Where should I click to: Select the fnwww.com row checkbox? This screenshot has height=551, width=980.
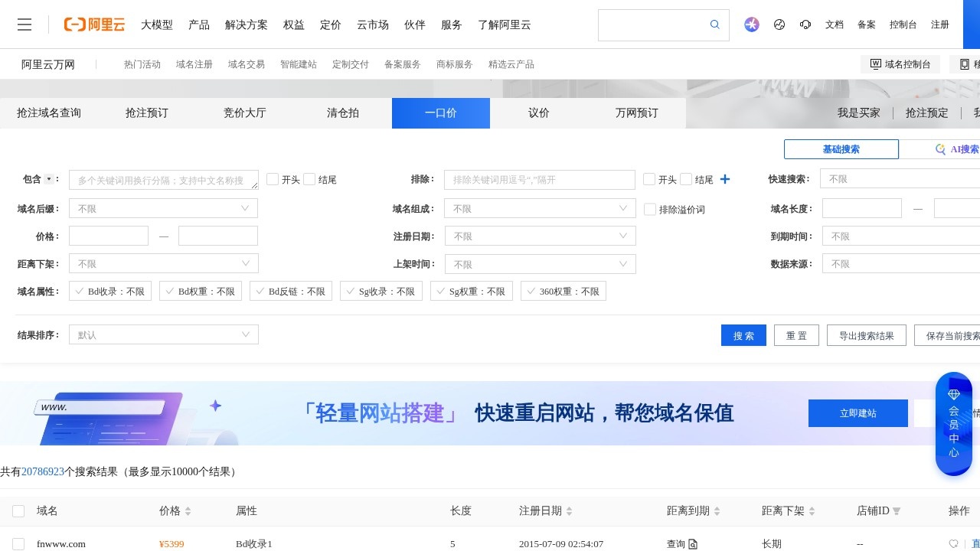[x=18, y=544]
